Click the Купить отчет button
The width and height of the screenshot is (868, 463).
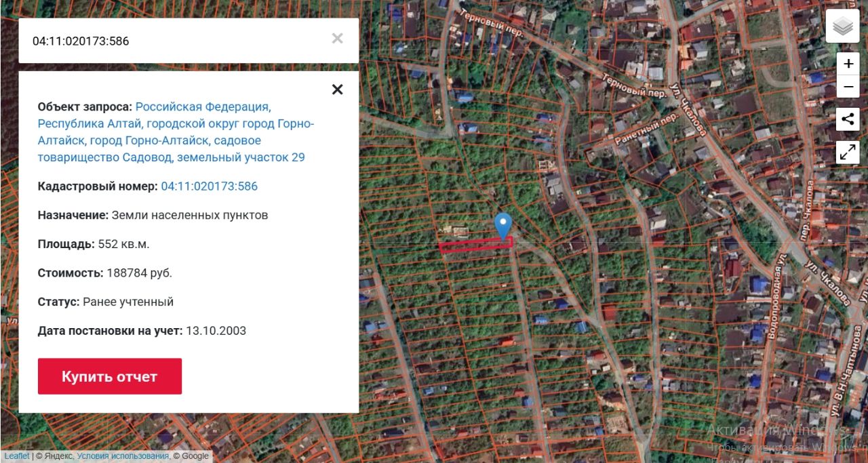[x=110, y=376]
